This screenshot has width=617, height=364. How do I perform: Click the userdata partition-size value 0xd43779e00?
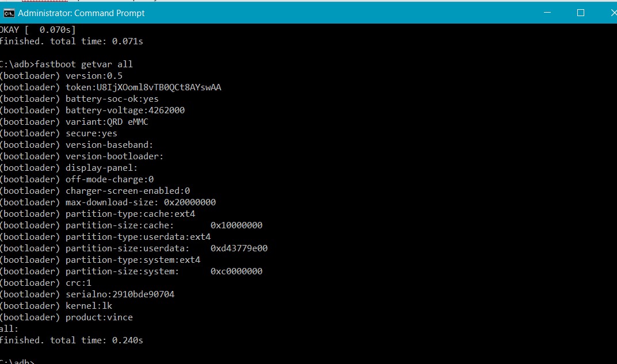239,248
